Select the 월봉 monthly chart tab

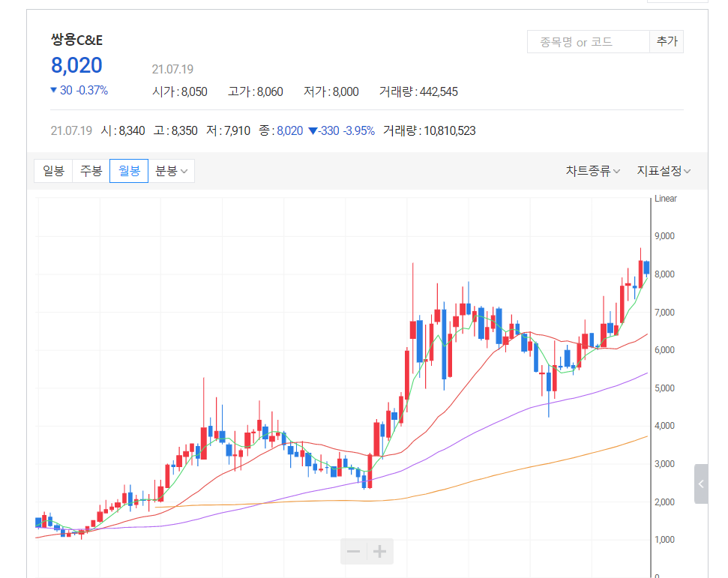point(129,171)
